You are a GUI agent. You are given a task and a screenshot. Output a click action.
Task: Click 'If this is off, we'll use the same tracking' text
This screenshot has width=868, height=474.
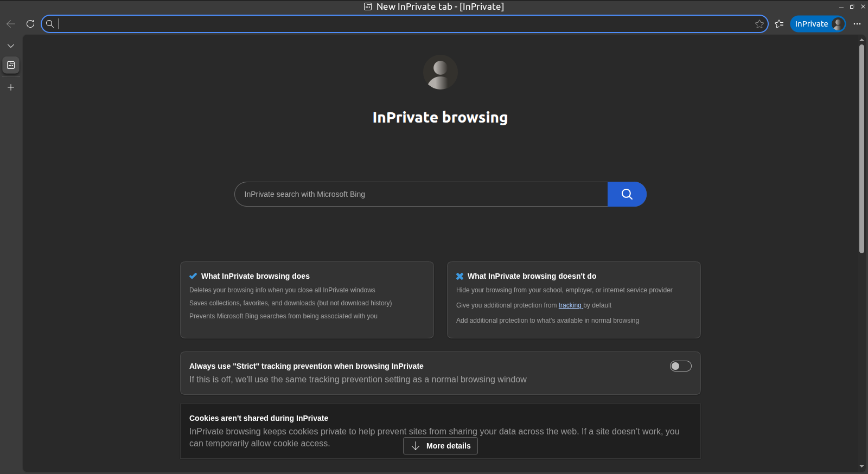pyautogui.click(x=358, y=380)
